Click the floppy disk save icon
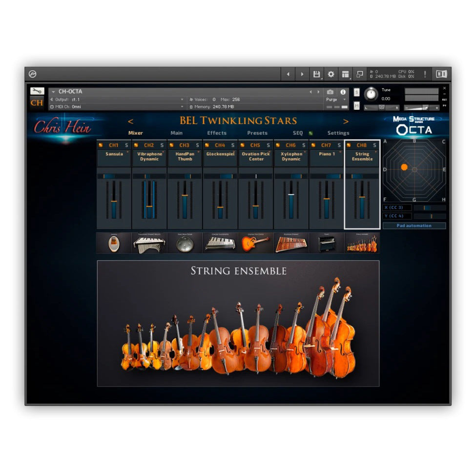476x476 pixels. point(316,74)
